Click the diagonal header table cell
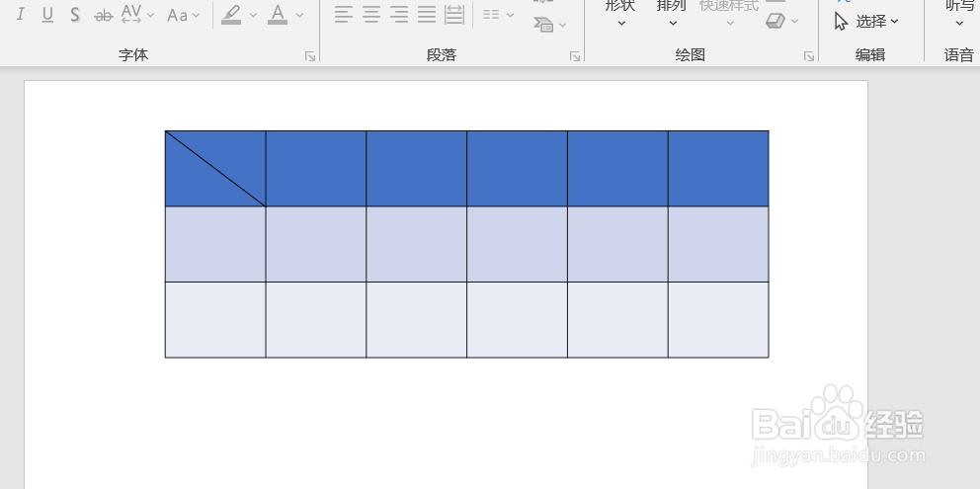The image size is (980, 489). (215, 168)
